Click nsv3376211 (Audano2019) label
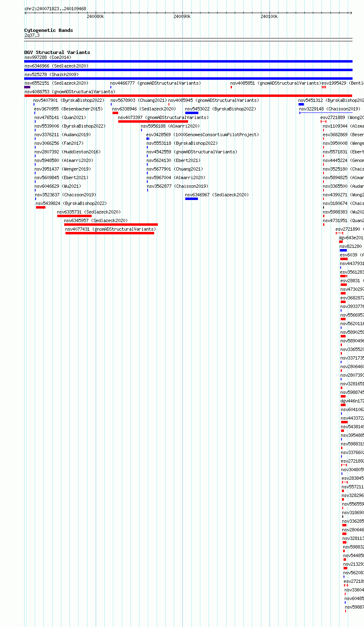Viewport: 364px width, 627px height. [63, 135]
